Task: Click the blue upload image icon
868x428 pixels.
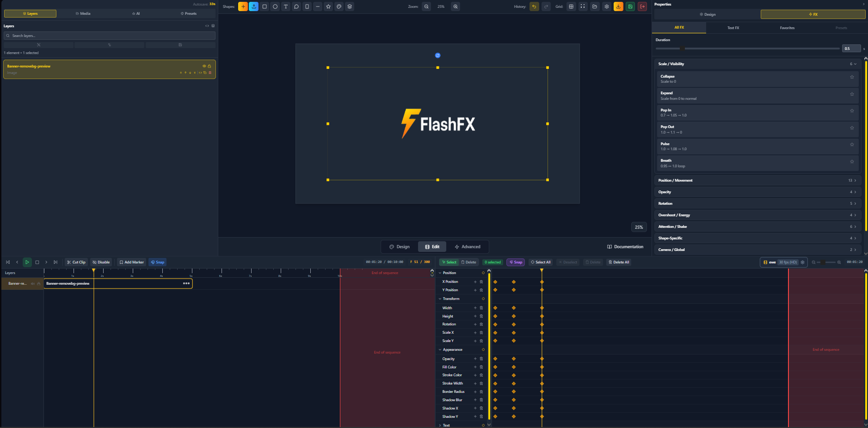Action: pos(254,6)
